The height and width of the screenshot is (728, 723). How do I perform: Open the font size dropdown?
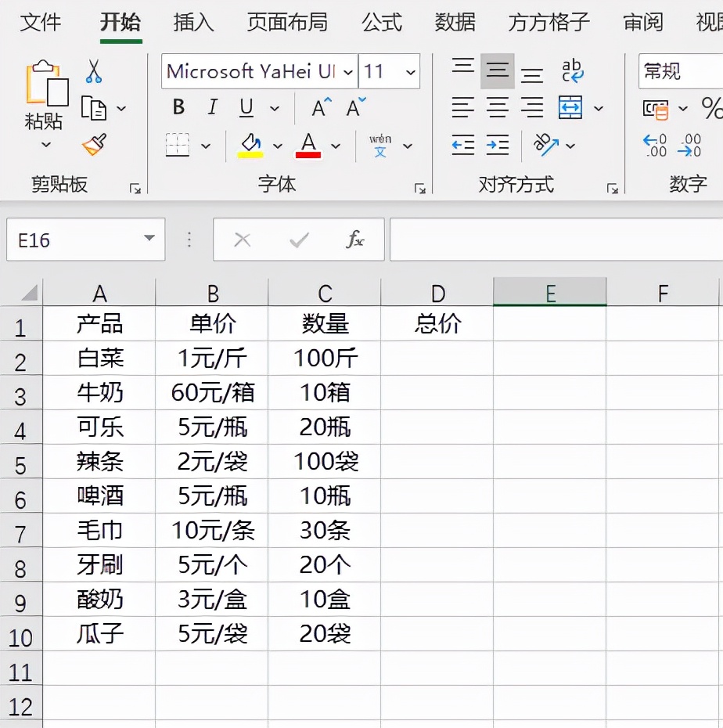[412, 71]
